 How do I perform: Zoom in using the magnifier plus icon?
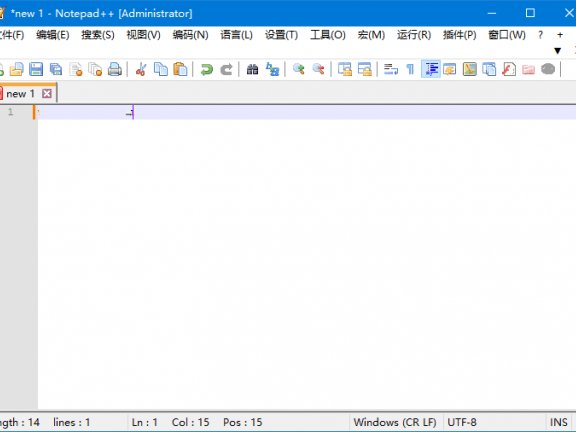click(299, 69)
